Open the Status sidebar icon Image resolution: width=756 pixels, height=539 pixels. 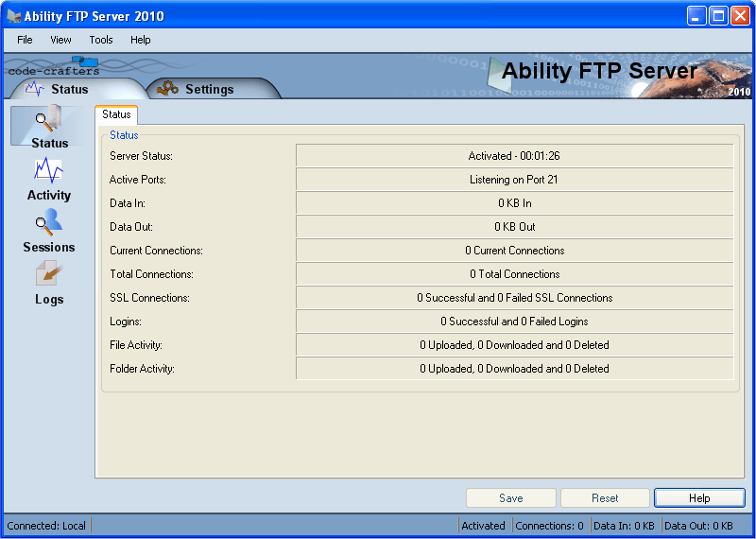pos(49,119)
